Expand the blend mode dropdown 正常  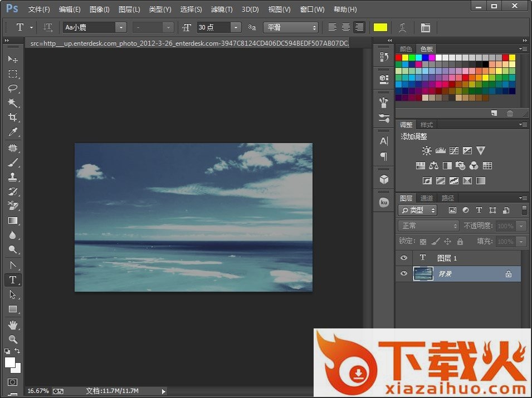point(428,226)
